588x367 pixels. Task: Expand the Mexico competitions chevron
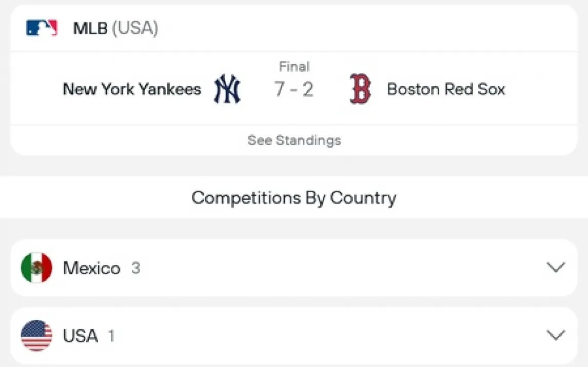tap(556, 268)
